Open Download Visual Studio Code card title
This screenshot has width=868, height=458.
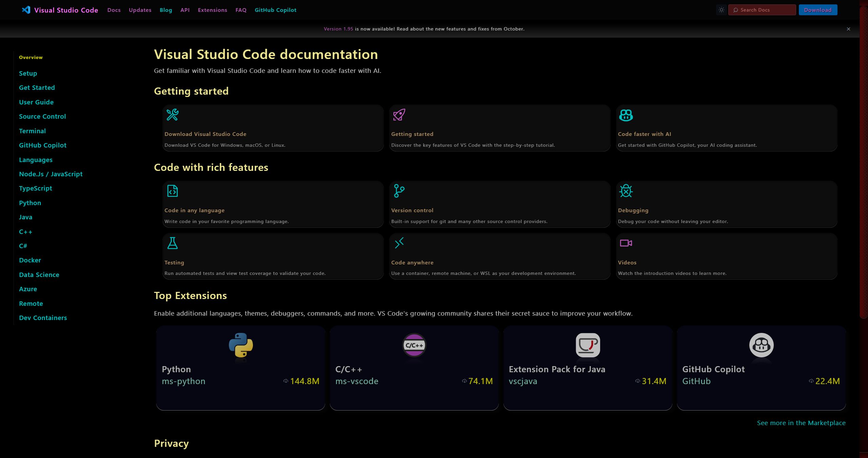[205, 134]
